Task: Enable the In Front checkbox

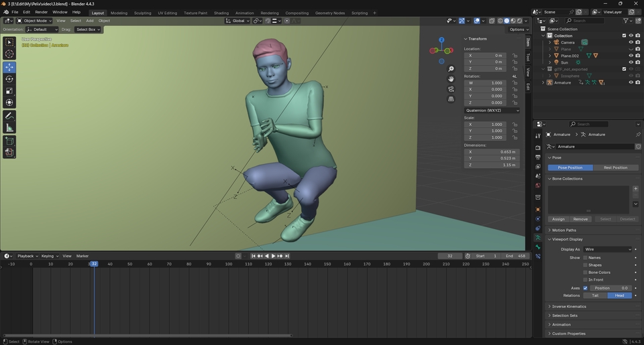Action: click(x=585, y=280)
